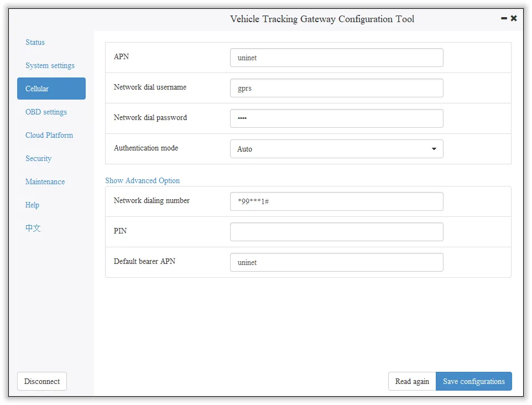The image size is (532, 405).
Task: Click the PIN label text
Action: coord(120,231)
